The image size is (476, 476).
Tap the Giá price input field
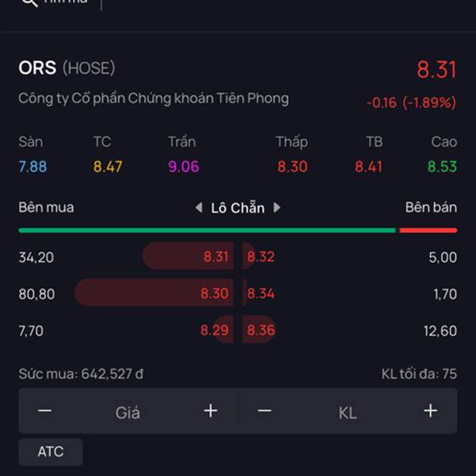128,413
